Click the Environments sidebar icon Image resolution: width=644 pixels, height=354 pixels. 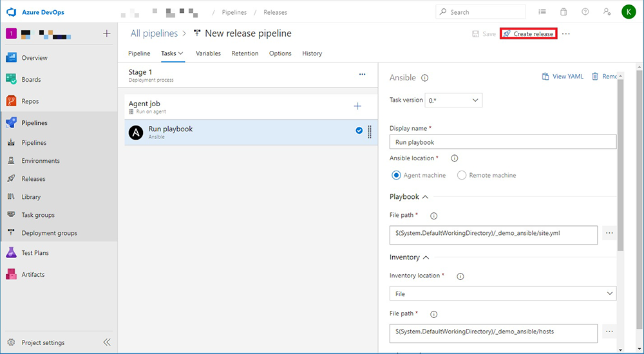click(x=11, y=160)
